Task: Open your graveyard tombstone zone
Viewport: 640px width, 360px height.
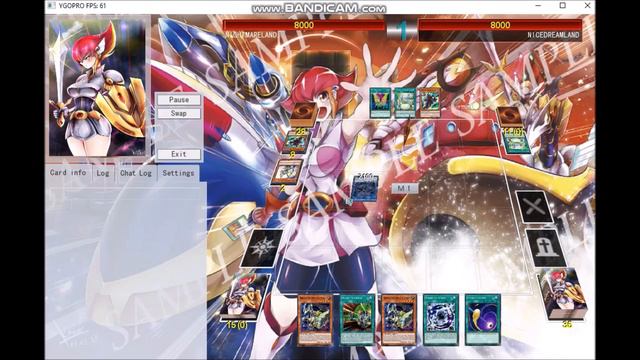Action: click(546, 248)
